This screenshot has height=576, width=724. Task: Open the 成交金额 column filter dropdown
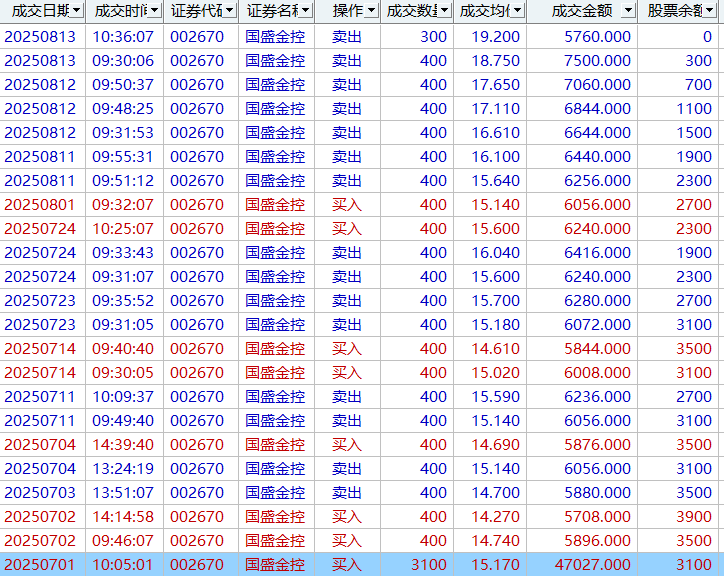[x=628, y=10]
